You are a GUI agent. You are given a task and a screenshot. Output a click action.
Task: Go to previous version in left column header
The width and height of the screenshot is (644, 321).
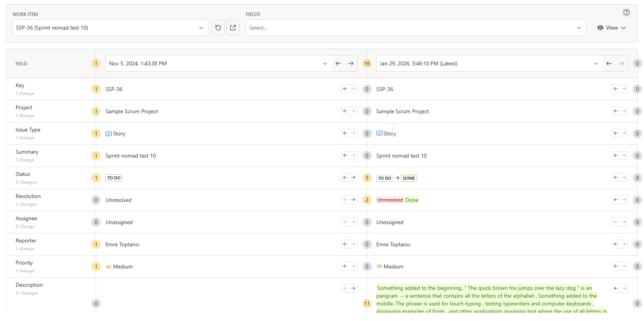tap(338, 63)
